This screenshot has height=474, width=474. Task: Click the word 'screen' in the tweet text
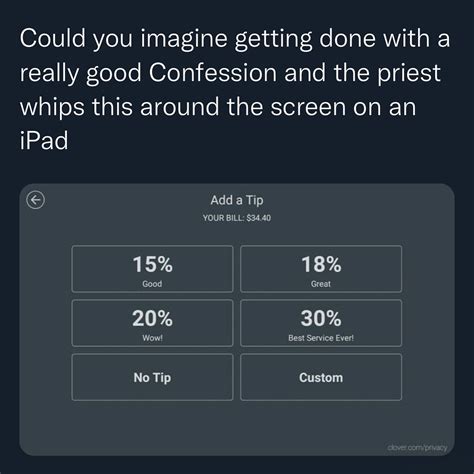(x=308, y=108)
